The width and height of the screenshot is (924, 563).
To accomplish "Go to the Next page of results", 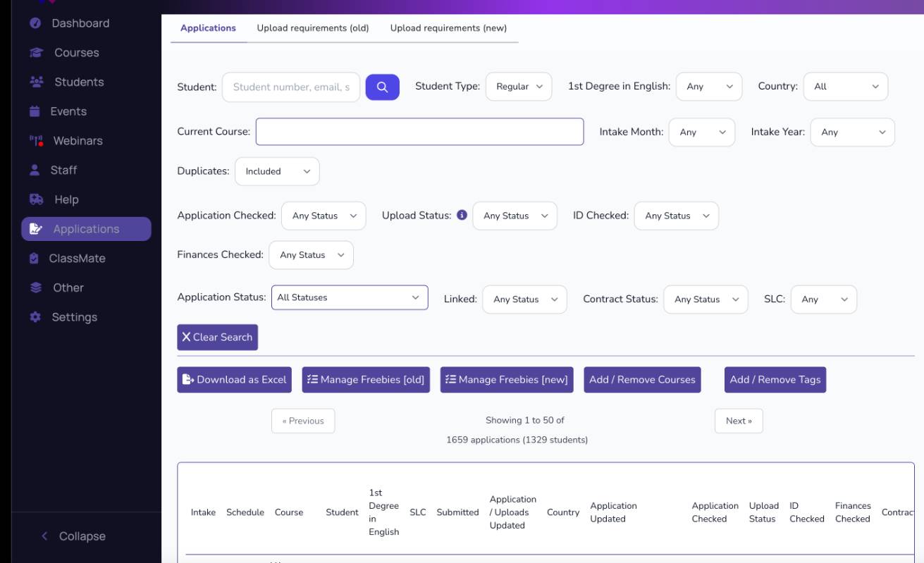I will coord(739,421).
